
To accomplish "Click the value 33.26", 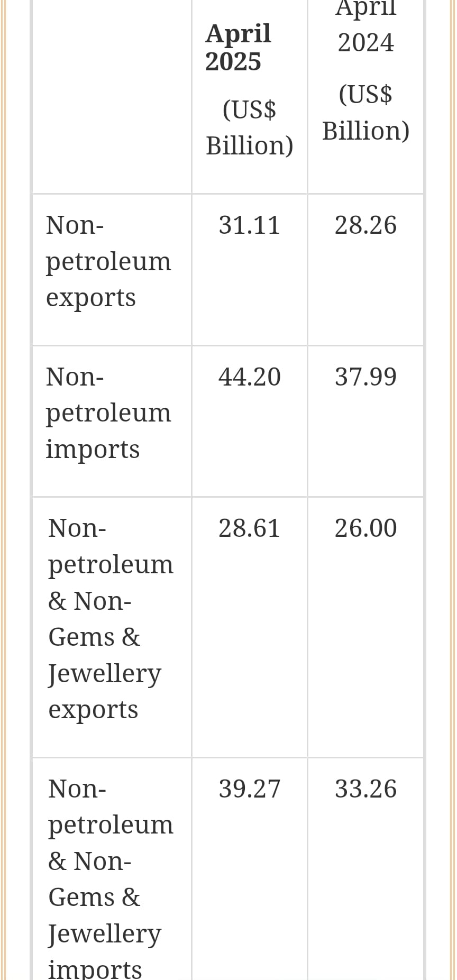I will pyautogui.click(x=365, y=789).
